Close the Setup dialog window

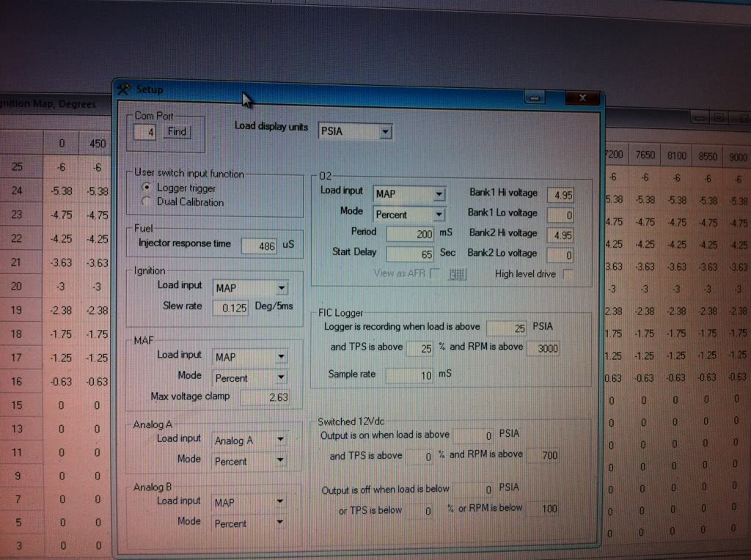(583, 98)
